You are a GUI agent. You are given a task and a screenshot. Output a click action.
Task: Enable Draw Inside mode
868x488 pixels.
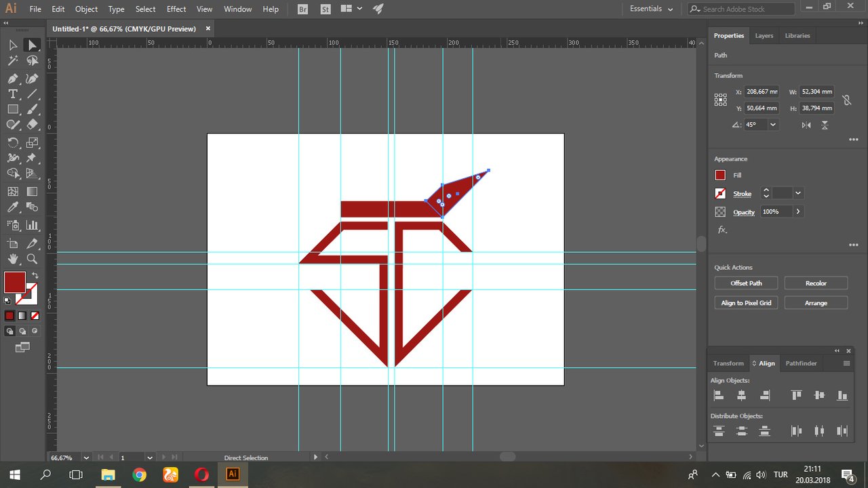[35, 331]
